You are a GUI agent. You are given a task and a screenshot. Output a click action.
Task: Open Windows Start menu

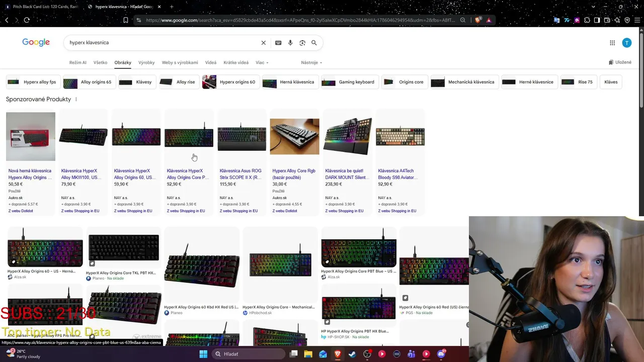pyautogui.click(x=203, y=354)
